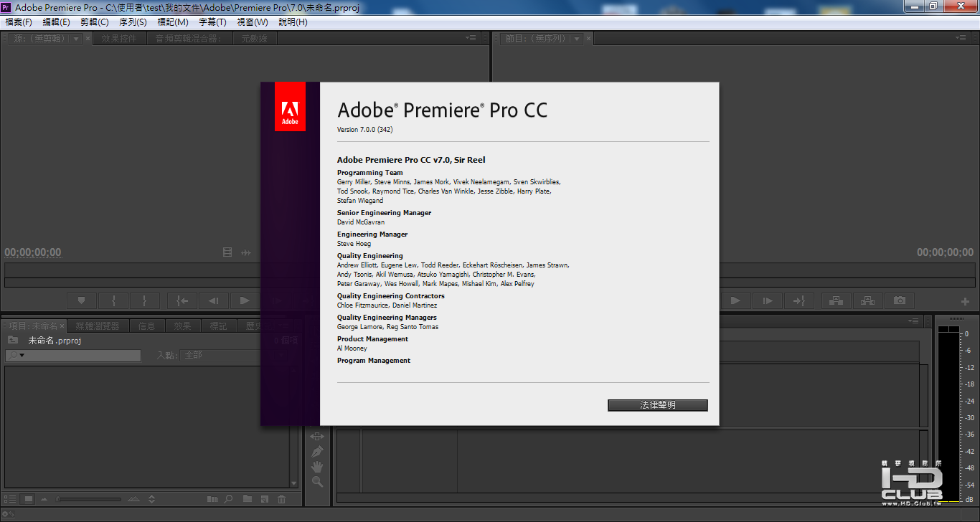980x522 pixels.
Task: Switch to the 信息 tab
Action: (x=146, y=326)
